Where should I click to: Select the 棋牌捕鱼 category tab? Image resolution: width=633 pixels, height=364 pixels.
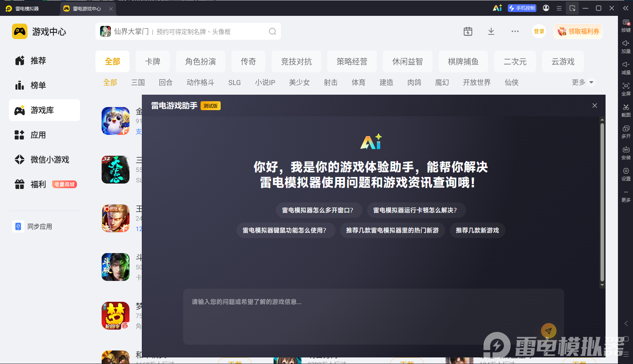click(x=463, y=61)
